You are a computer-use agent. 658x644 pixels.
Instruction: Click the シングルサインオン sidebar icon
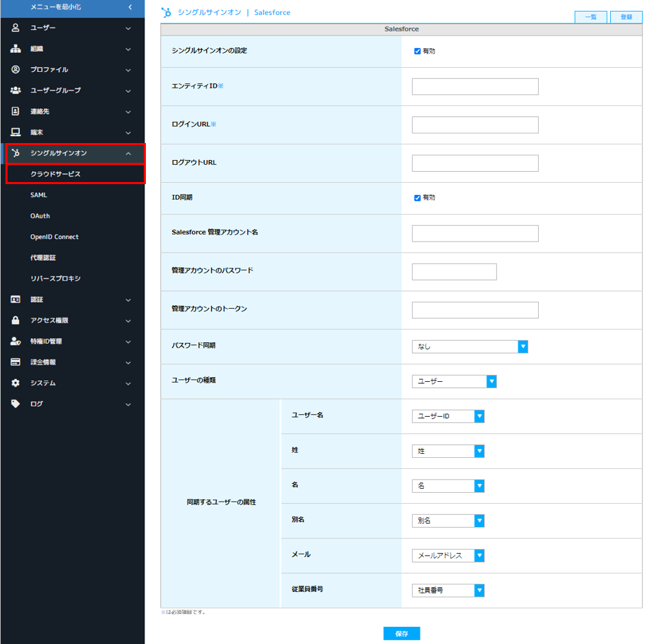pyautogui.click(x=16, y=153)
